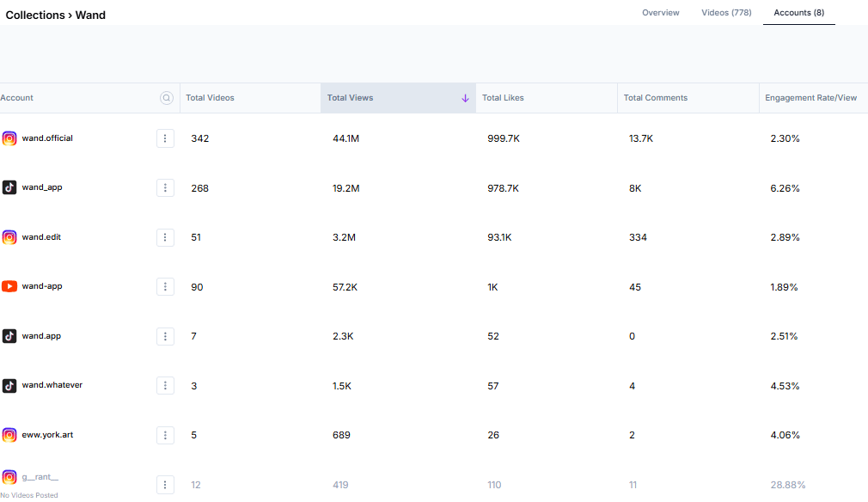Open three-dot menu for eww.york.art
This screenshot has width=868, height=502.
(x=165, y=435)
